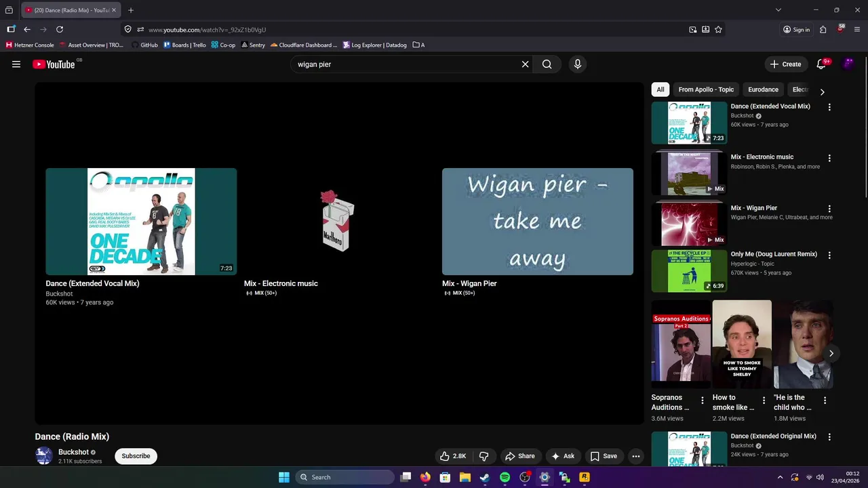Open the Windows Start menu
The height and width of the screenshot is (488, 868).
pyautogui.click(x=284, y=477)
